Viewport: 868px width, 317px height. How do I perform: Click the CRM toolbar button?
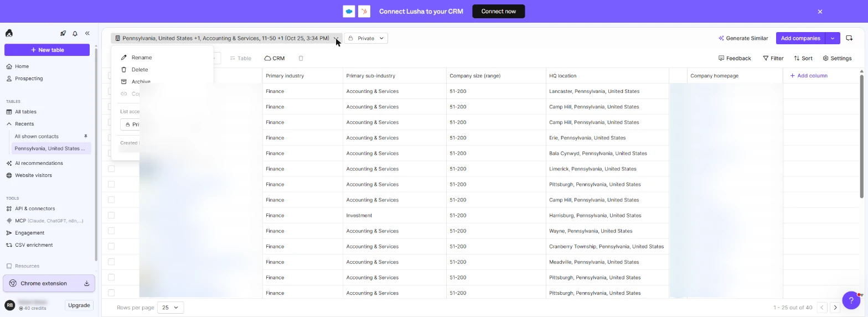[x=275, y=58]
